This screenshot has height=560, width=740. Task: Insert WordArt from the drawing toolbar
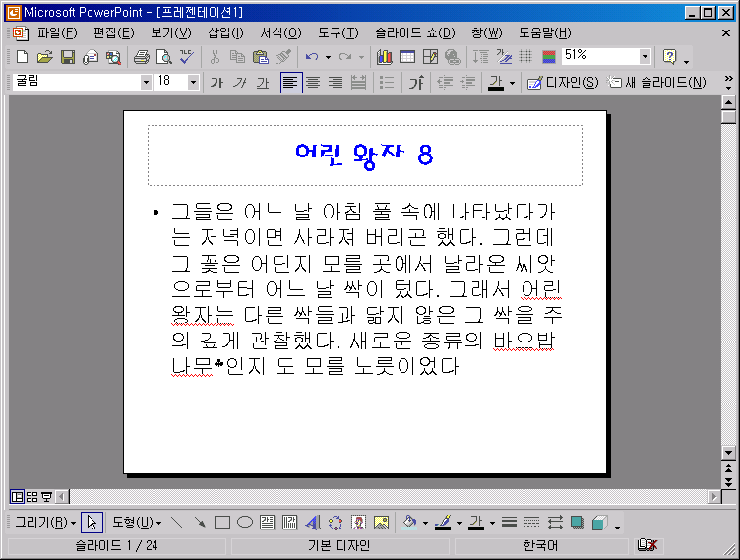pos(313,523)
